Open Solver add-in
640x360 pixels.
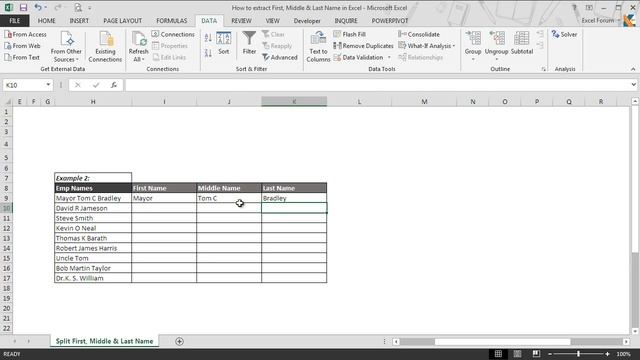click(x=564, y=34)
